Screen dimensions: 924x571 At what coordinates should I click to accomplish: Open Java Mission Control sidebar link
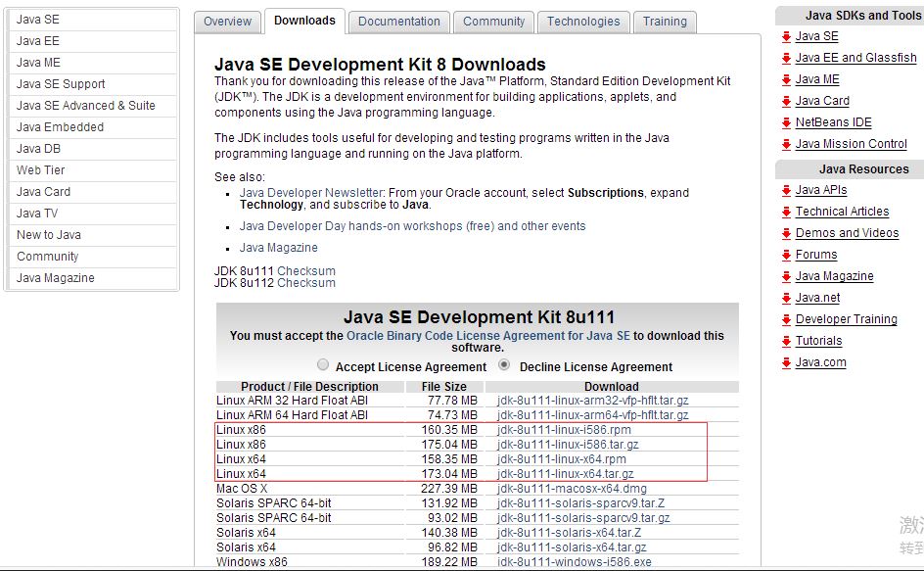point(851,144)
